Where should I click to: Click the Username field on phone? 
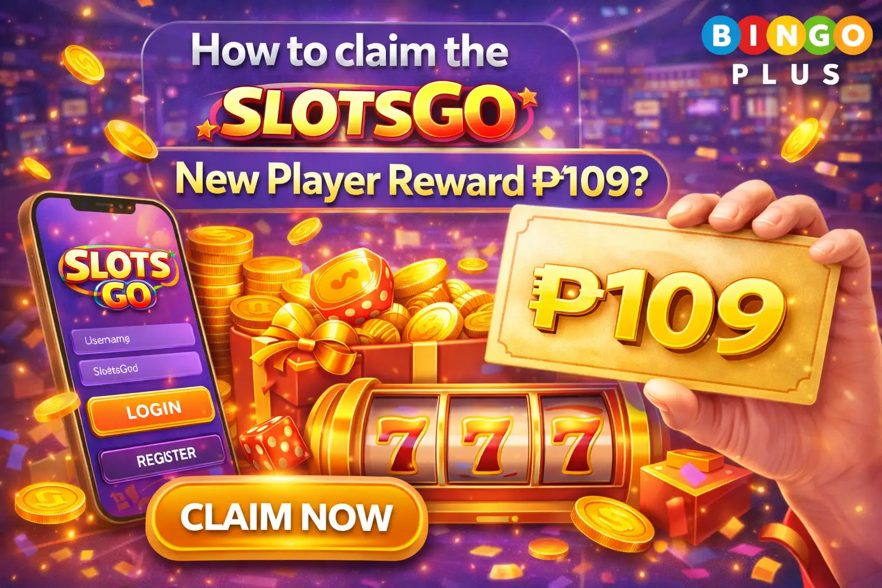pos(133,338)
